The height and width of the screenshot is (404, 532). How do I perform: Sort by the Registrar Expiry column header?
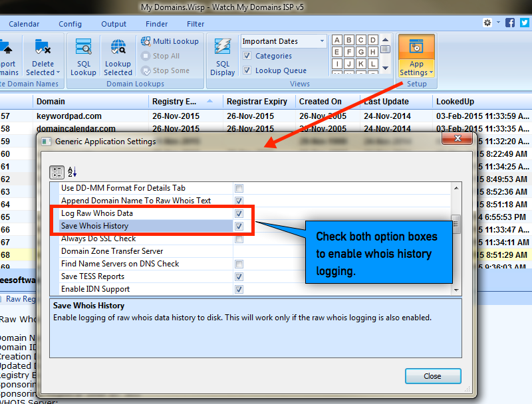point(259,102)
